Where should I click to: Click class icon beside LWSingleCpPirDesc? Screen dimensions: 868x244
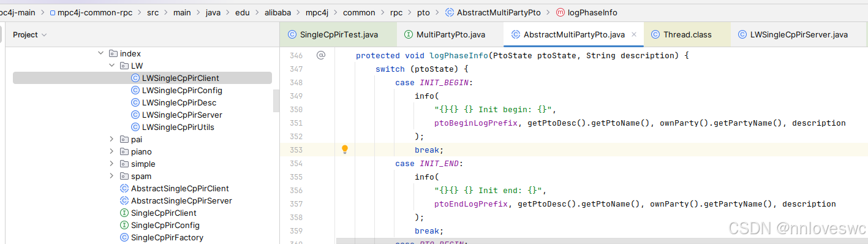coord(135,102)
